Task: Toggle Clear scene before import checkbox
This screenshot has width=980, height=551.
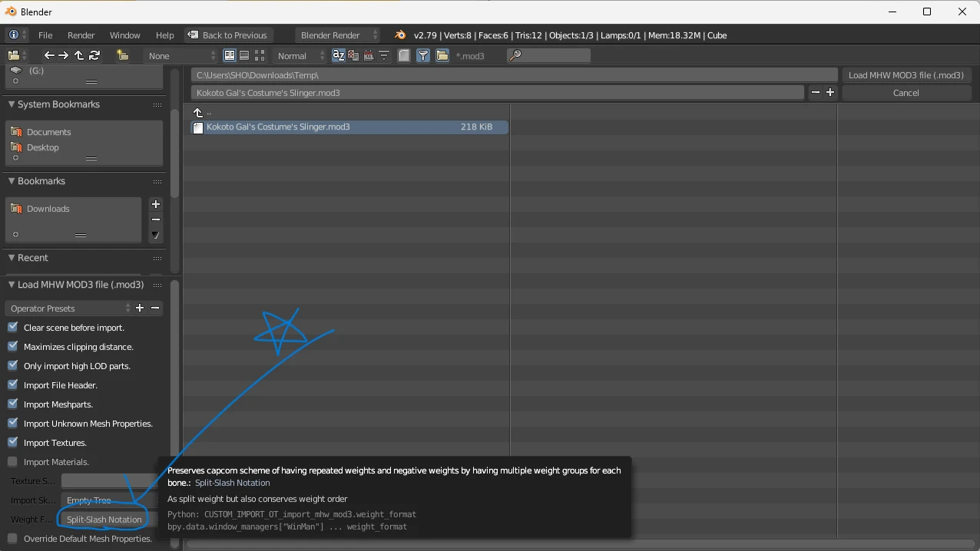Action: coord(12,327)
